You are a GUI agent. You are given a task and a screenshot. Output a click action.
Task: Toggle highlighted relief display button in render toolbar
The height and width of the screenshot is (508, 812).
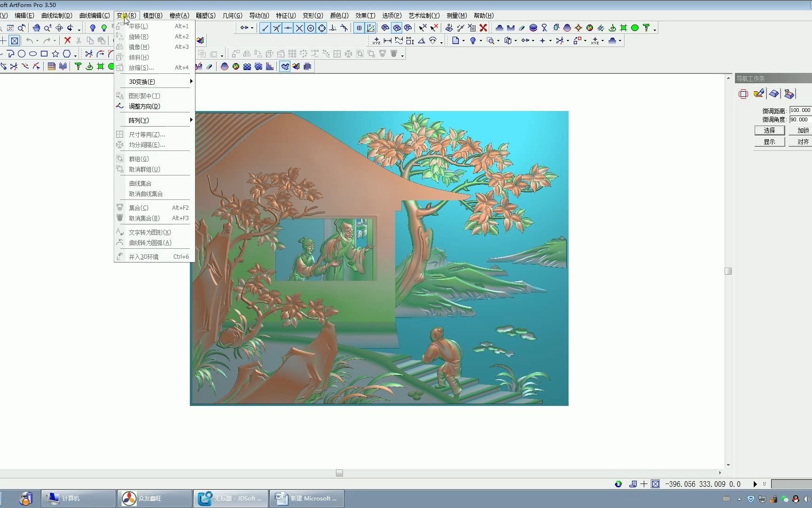coord(285,66)
